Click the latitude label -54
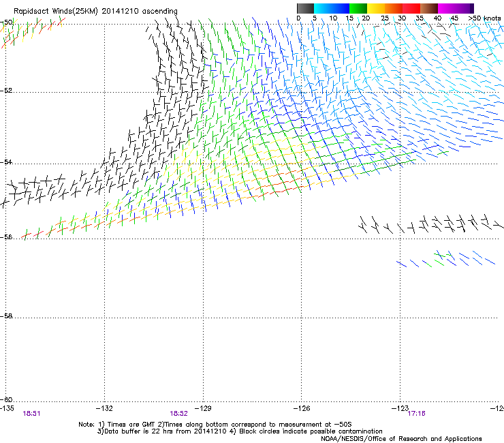The height and width of the screenshot is (443, 504). click(6, 162)
